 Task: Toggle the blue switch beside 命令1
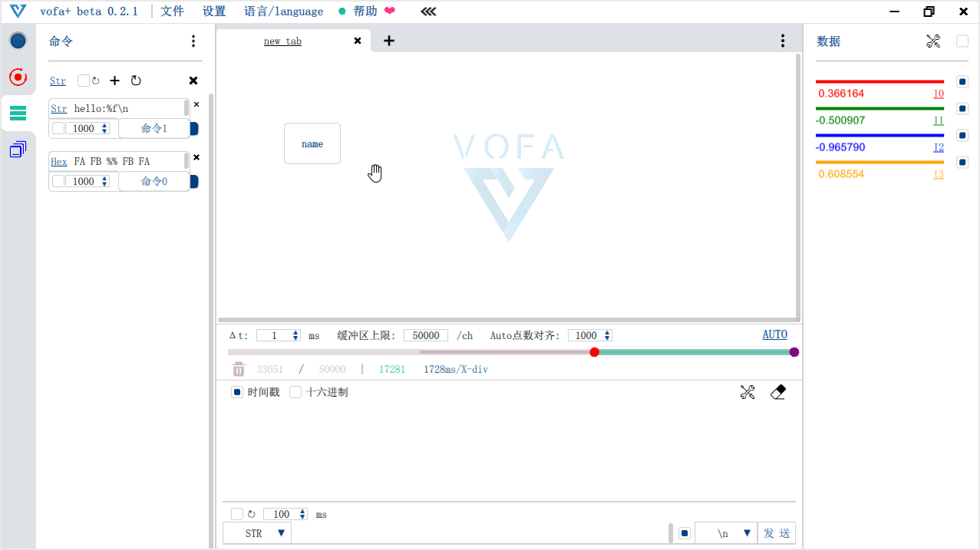194,129
